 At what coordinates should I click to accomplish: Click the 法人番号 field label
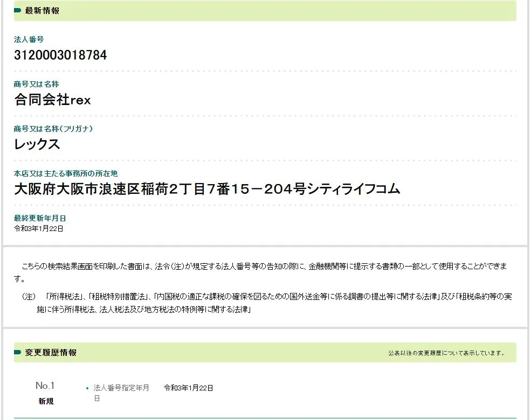click(29, 40)
